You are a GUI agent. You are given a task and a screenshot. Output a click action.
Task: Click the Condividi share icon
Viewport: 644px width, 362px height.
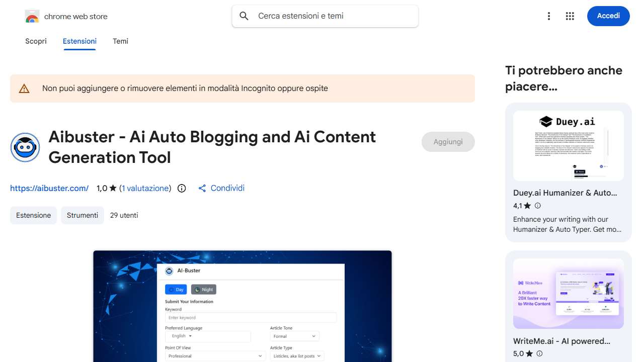[x=202, y=189]
